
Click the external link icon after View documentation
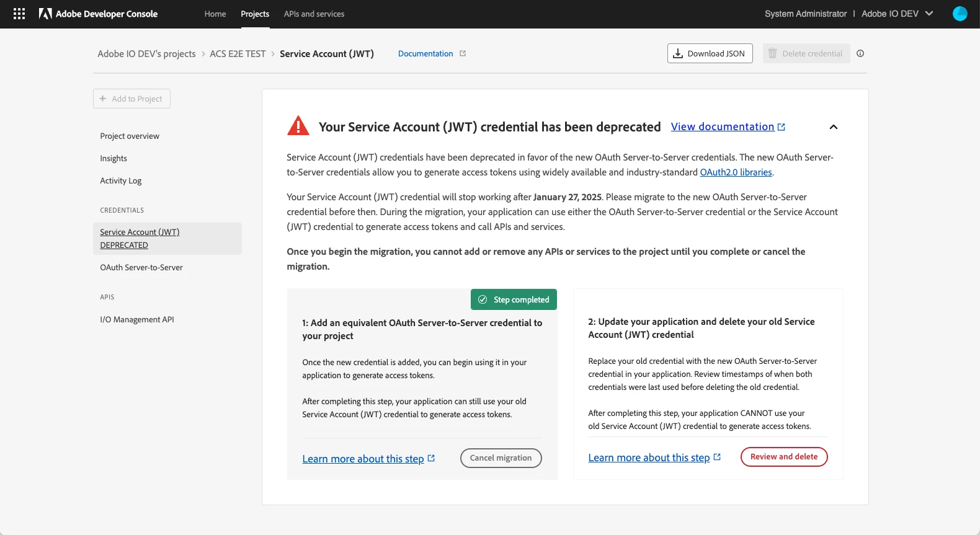pos(782,127)
